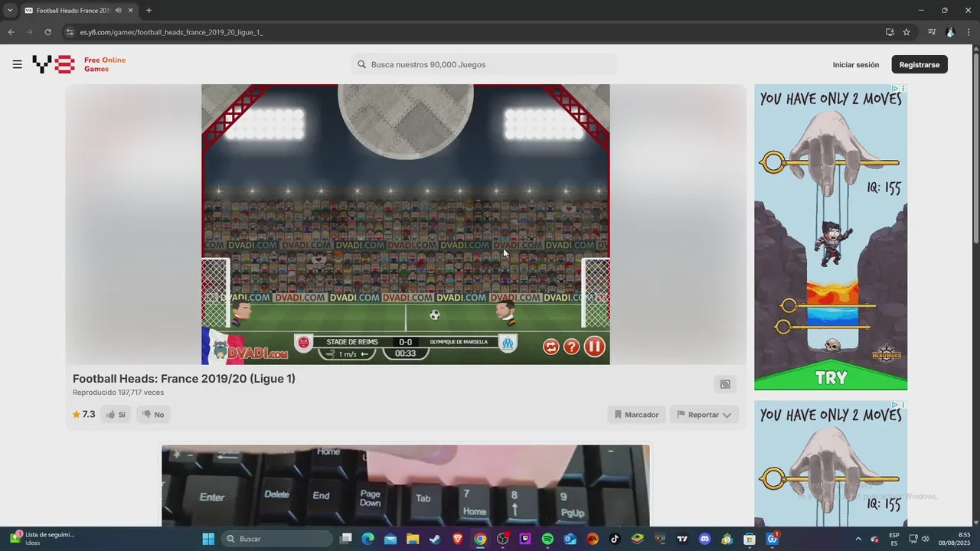Viewport: 980px width, 551px height.
Task: Toggle fullscreen icon beside game title
Action: pyautogui.click(x=725, y=384)
